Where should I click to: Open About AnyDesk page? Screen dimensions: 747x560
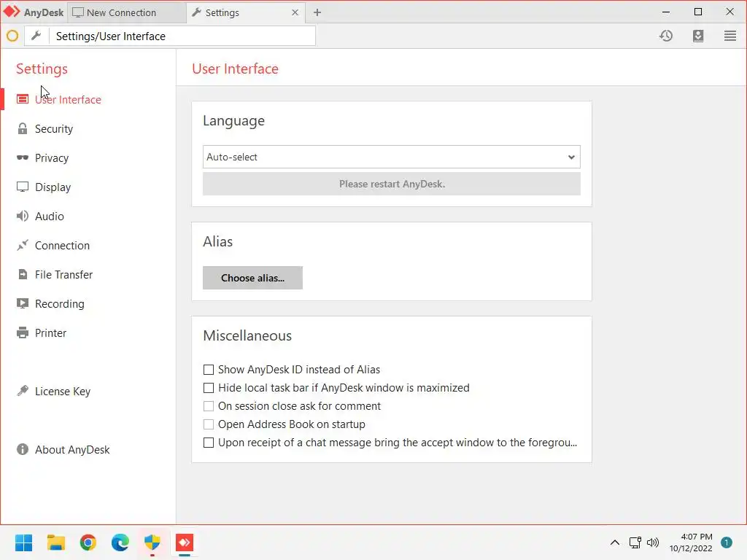[x=72, y=449]
